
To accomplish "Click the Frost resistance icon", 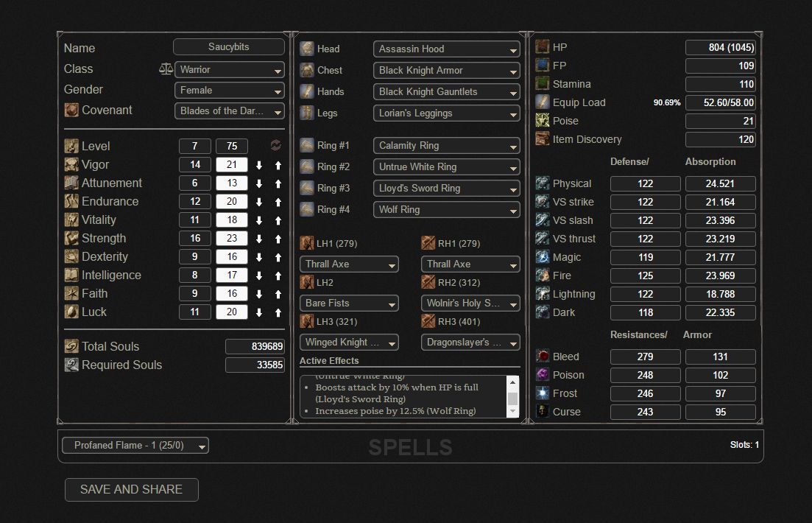I will pyautogui.click(x=543, y=393).
